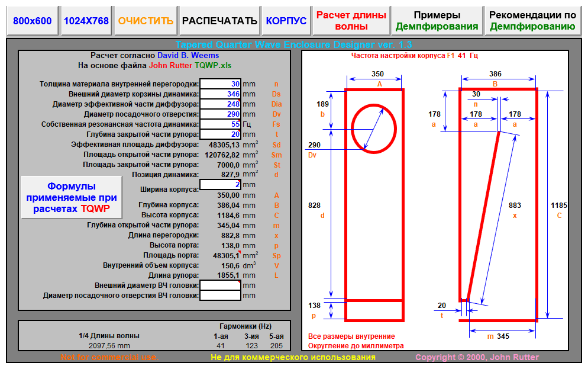Click the speaker basket outer diameter field (346)

coord(220,94)
